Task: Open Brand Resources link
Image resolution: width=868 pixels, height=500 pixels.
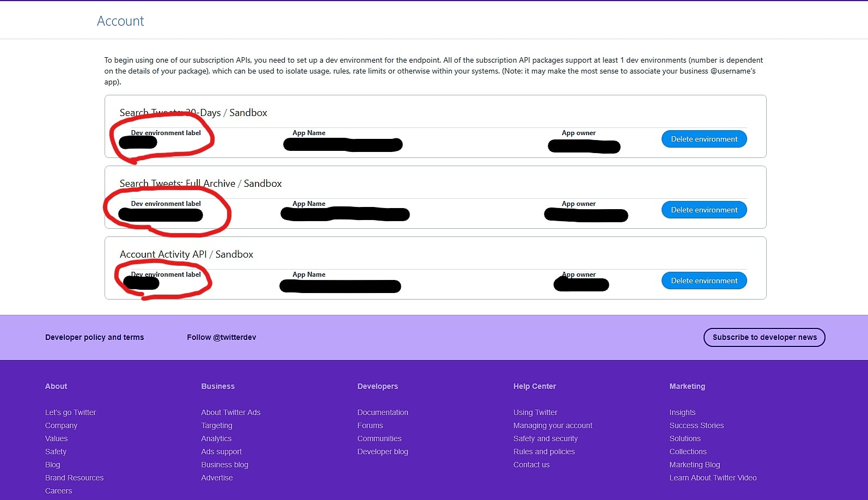Action: coord(75,478)
